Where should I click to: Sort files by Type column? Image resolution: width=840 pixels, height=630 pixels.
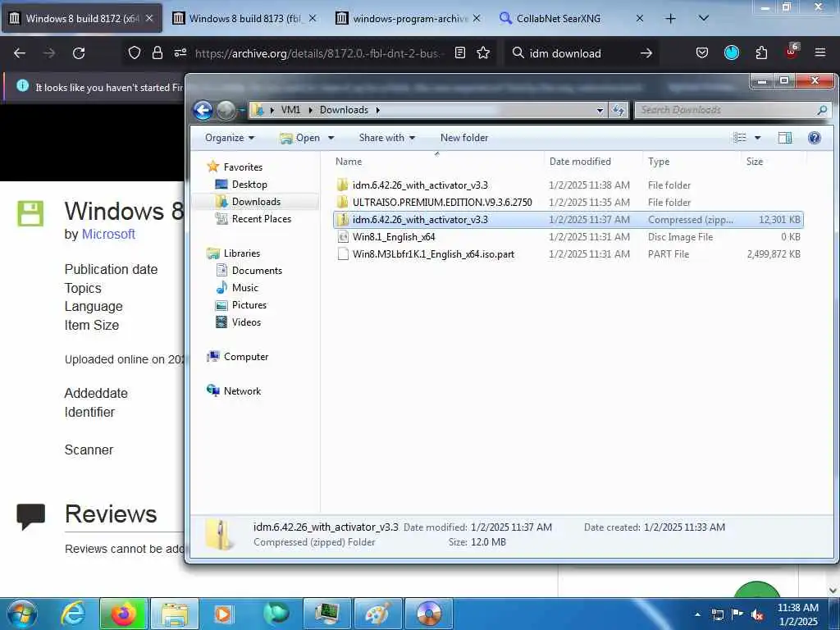[692, 162]
